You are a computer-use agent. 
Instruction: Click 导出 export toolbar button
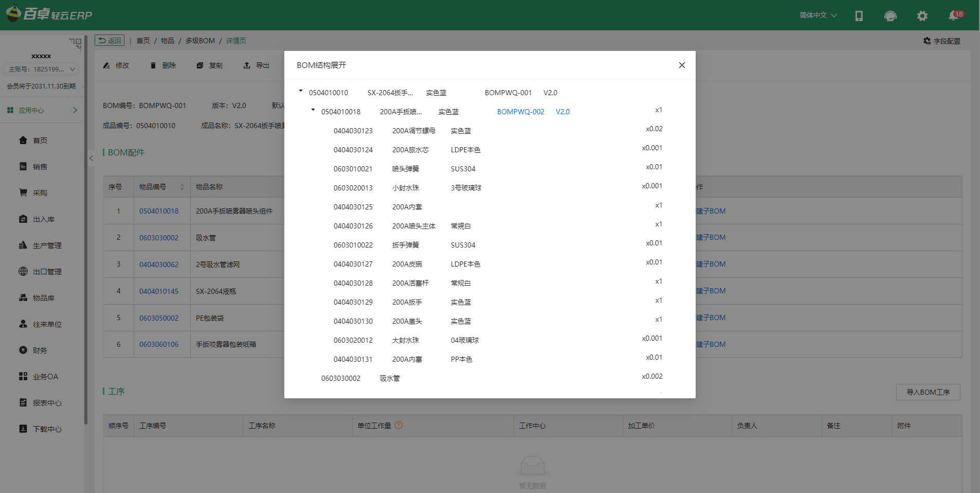point(257,65)
